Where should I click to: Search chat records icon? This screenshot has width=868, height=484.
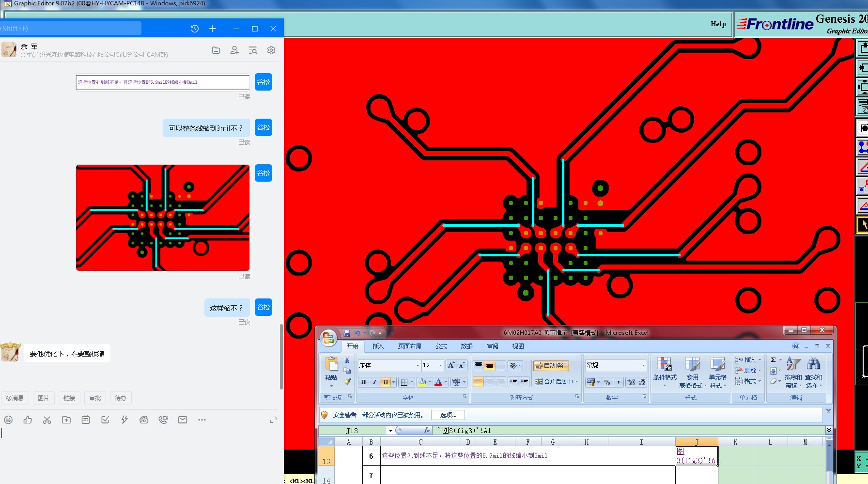coord(253,50)
